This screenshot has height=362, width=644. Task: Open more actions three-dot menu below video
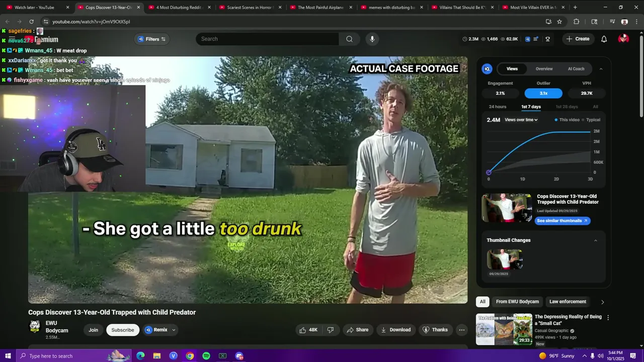pos(461,330)
